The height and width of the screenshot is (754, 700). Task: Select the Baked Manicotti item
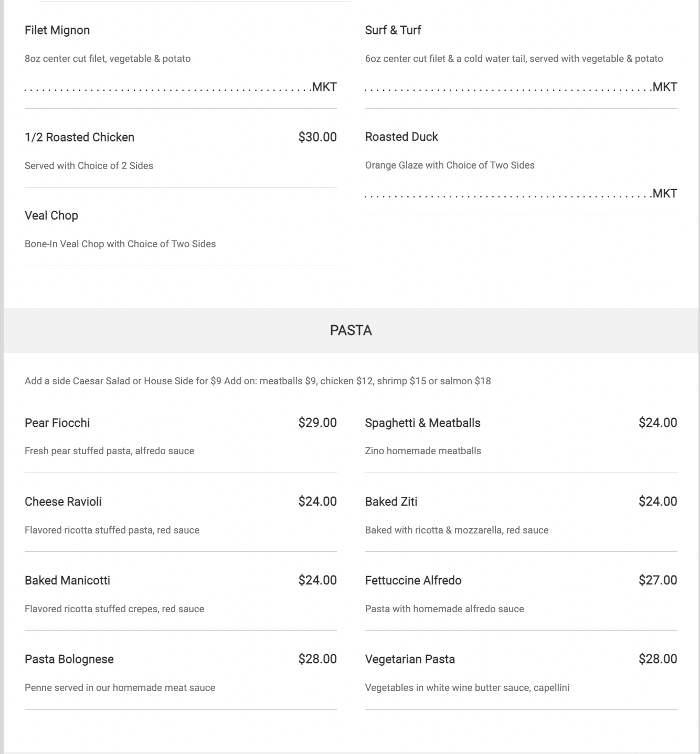(67, 581)
